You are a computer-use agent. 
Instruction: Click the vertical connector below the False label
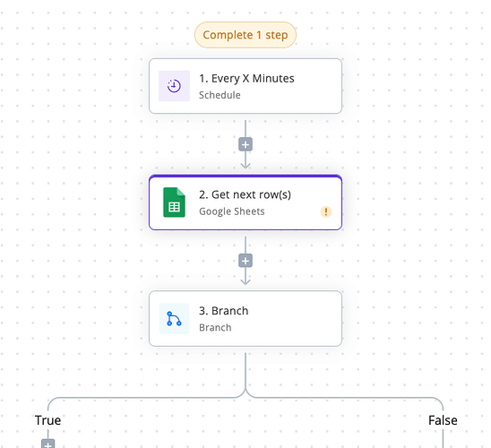[443, 439]
